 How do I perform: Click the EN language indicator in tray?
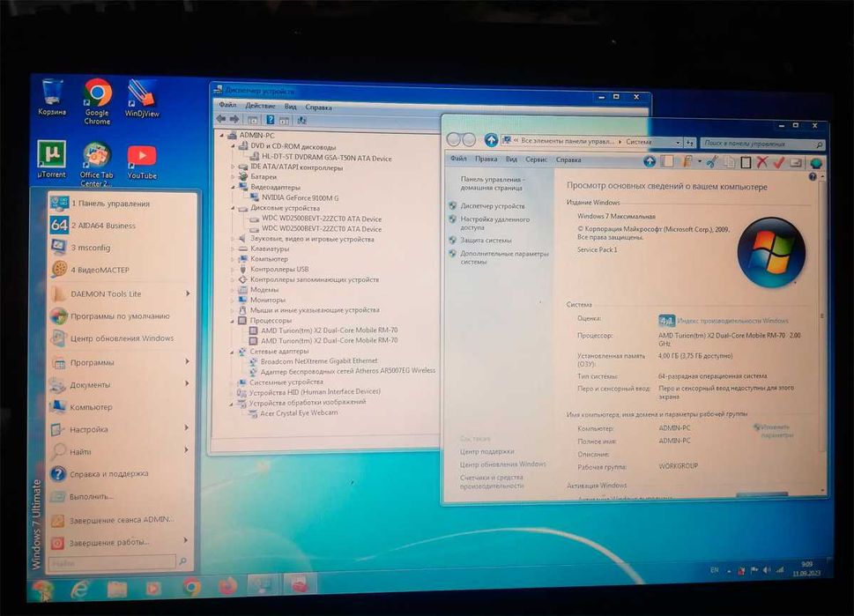pyautogui.click(x=714, y=570)
